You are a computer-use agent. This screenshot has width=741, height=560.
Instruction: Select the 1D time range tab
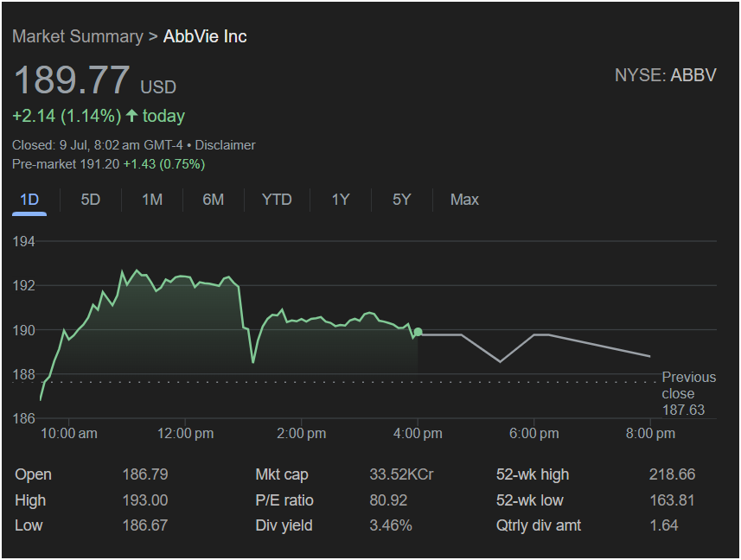tap(29, 200)
